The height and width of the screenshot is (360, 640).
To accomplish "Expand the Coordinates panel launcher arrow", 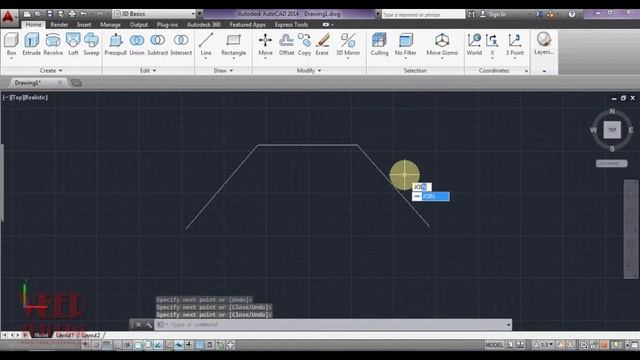I will [x=526, y=71].
